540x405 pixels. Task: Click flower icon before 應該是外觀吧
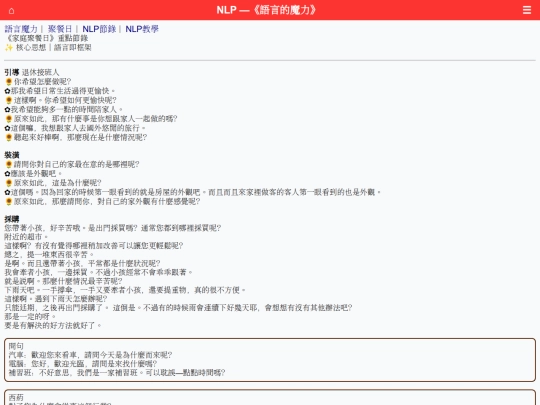pos(7,174)
